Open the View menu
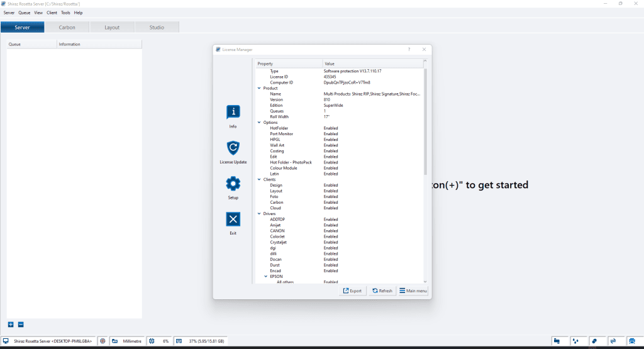The height and width of the screenshot is (349, 644). (38, 13)
